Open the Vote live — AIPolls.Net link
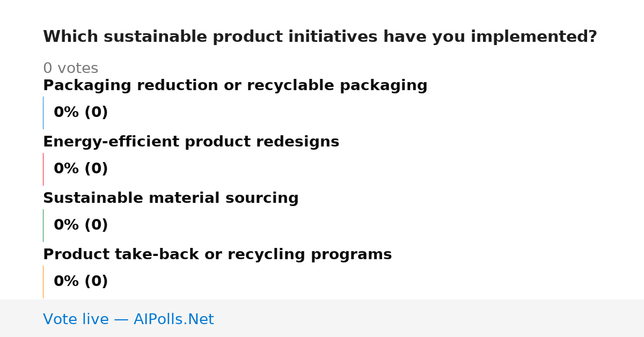 [128, 319]
